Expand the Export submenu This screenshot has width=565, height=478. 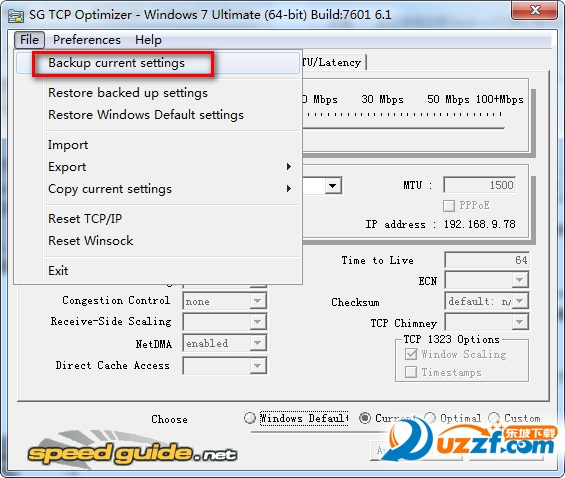(x=157, y=167)
